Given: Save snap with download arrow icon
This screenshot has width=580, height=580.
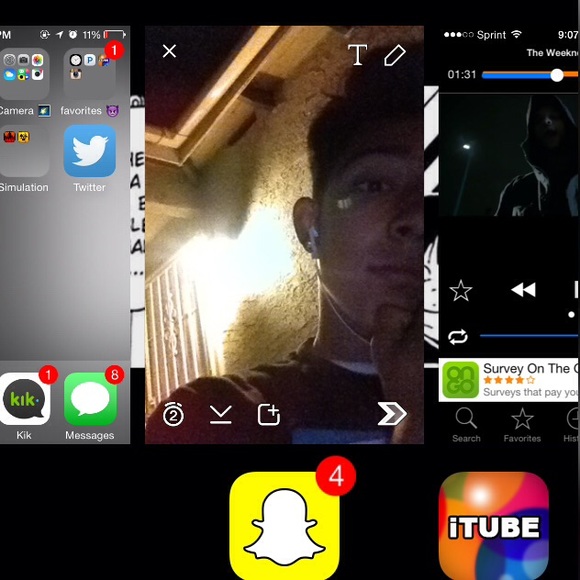Looking at the screenshot, I should pyautogui.click(x=221, y=414).
